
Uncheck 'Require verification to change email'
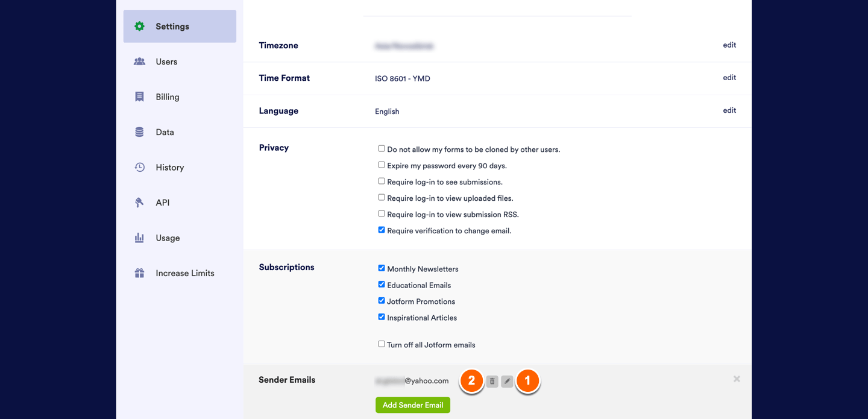[x=382, y=230]
